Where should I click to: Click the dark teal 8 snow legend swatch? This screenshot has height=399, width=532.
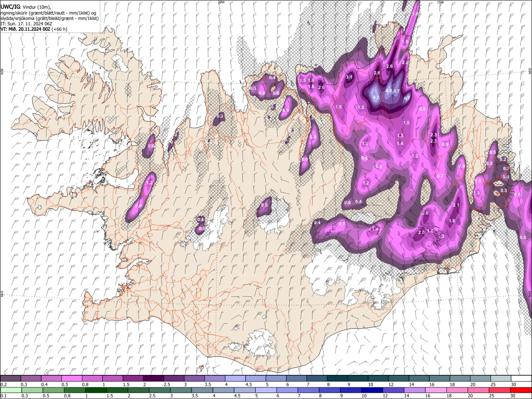point(337,379)
